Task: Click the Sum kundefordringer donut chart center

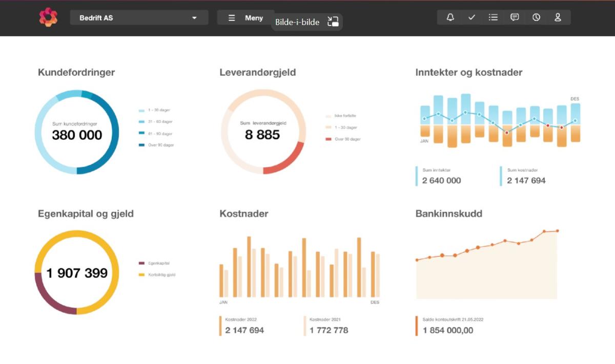Action: (x=77, y=132)
